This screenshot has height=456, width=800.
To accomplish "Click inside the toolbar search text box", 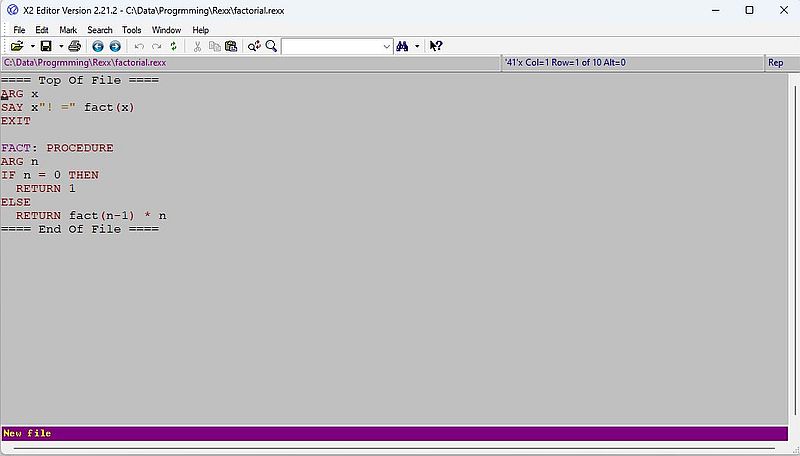I will click(x=332, y=47).
